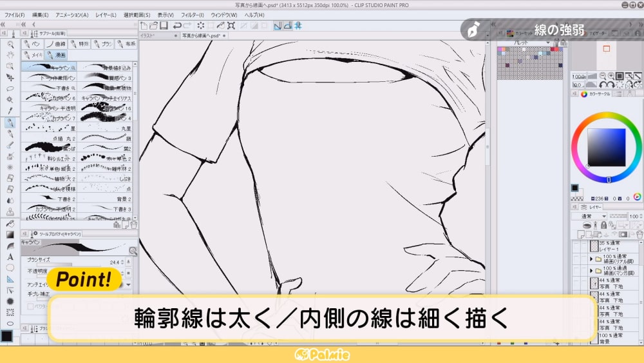Click the blue color square in color wheel
644x363 pixels.
coord(606,147)
